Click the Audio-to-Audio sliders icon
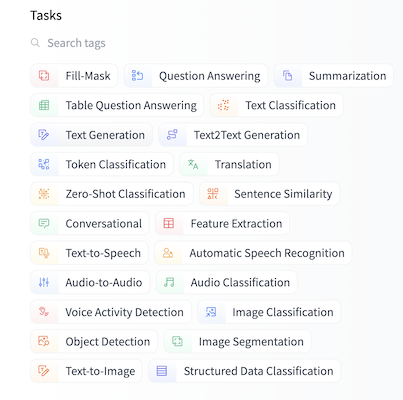Viewport: 403px width, 400px height. (x=44, y=282)
